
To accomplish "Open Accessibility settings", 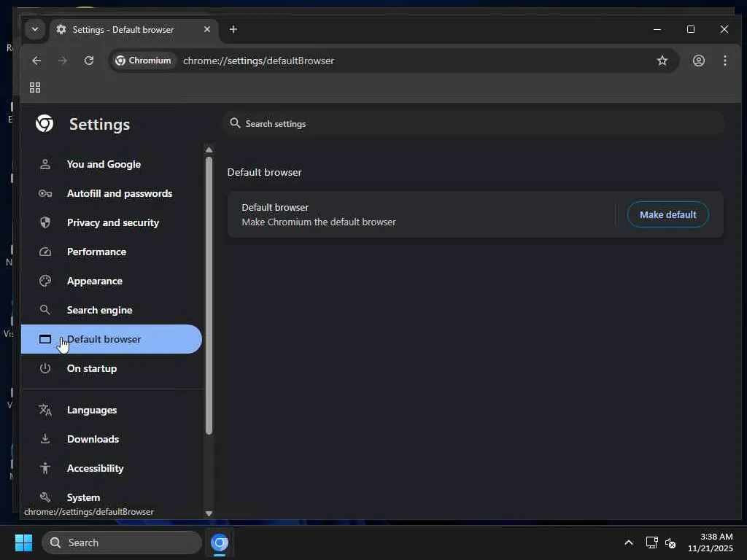I will 112,468.
